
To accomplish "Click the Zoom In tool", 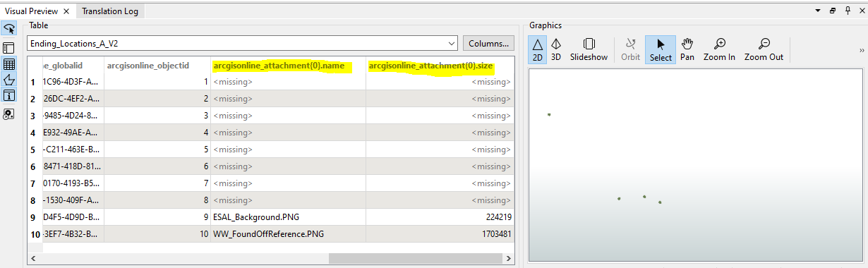I will 719,49.
